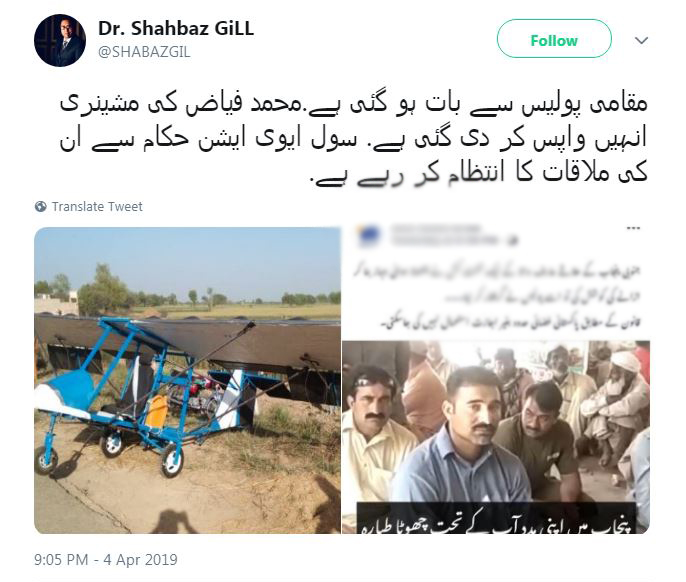Image resolution: width=686 pixels, height=582 pixels.
Task: Click the blurred avatar in embedded post
Action: tap(368, 236)
